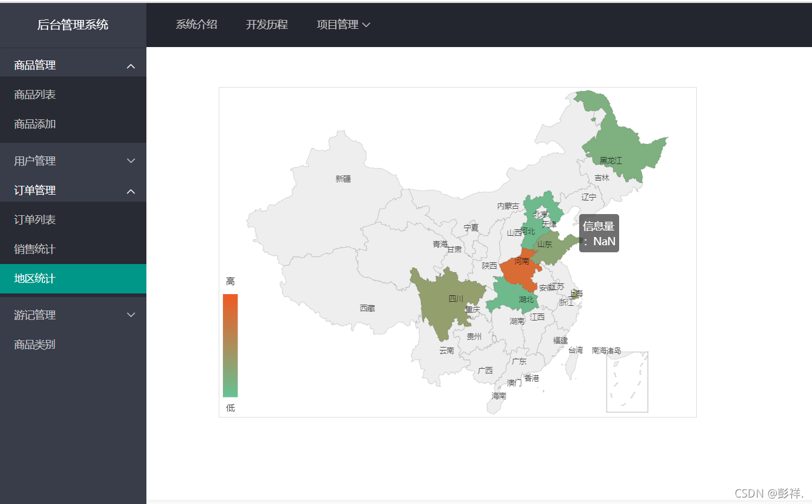Select 新疆 region on the map
The height and width of the screenshot is (504, 812).
[343, 179]
